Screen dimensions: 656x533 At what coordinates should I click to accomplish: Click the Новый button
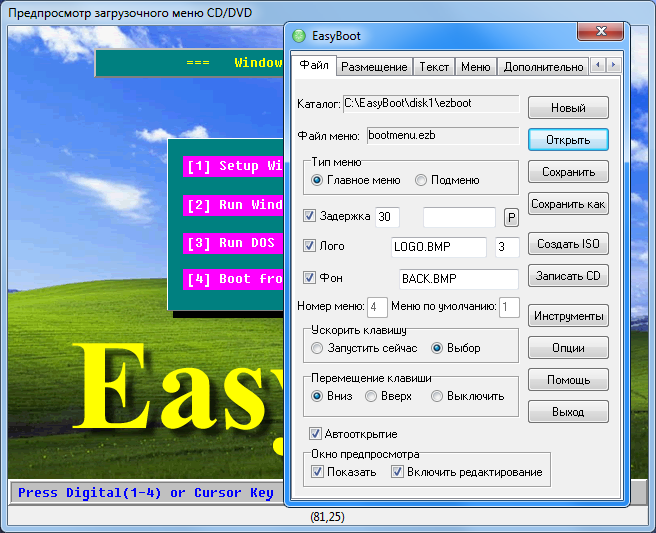pyautogui.click(x=568, y=108)
